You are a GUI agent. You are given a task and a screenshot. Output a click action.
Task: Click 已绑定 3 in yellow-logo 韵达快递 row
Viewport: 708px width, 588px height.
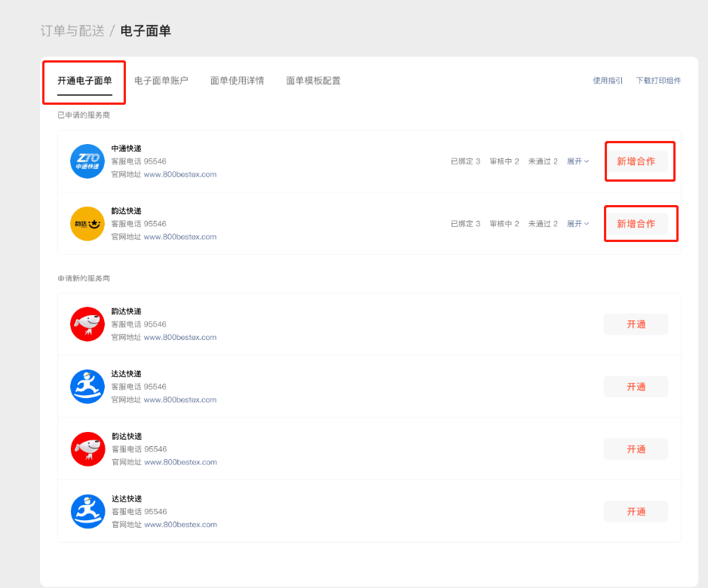point(465,224)
